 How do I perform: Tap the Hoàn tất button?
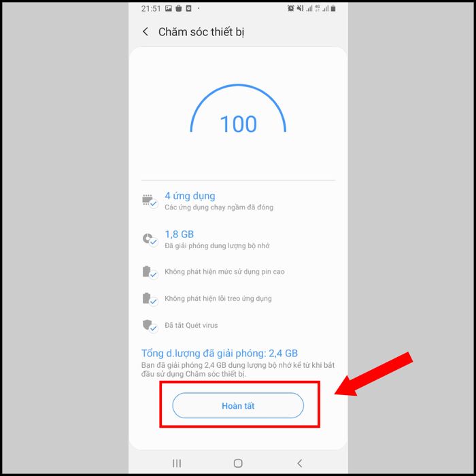[x=238, y=405]
